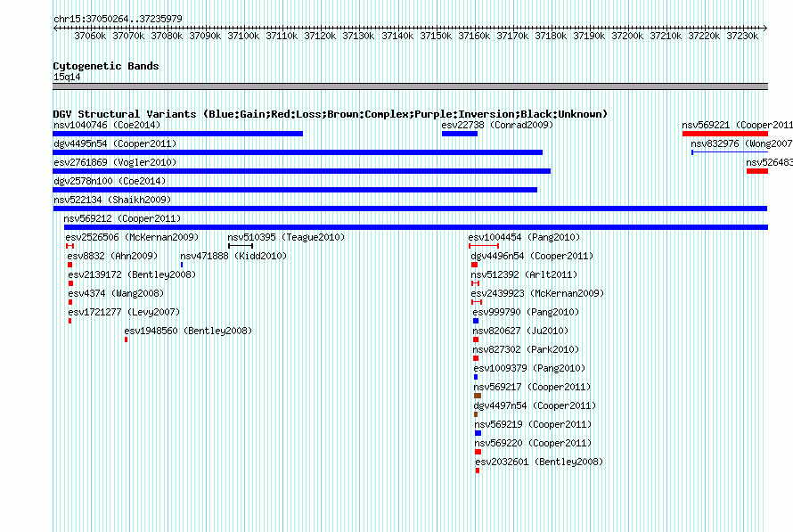Click the blue gain bar under dgv2578n100

click(x=295, y=190)
